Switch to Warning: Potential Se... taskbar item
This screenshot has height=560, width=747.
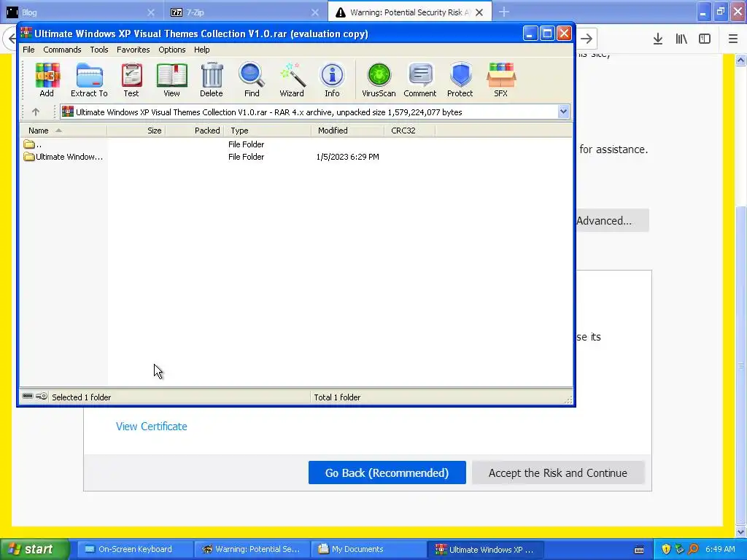coord(252,549)
